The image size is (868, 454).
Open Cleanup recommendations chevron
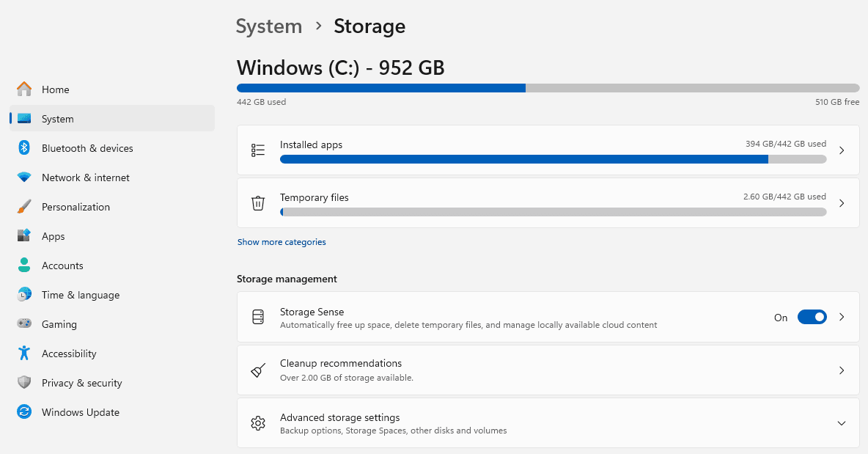(842, 370)
